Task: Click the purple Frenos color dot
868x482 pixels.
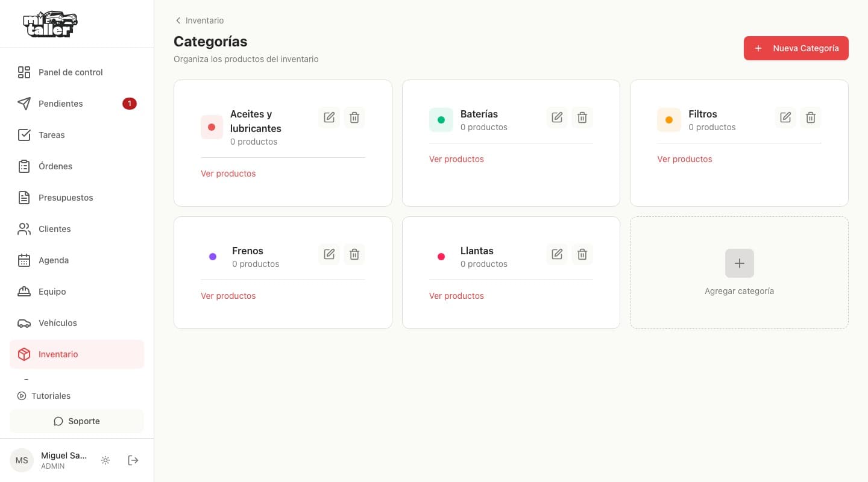Action: click(x=213, y=257)
